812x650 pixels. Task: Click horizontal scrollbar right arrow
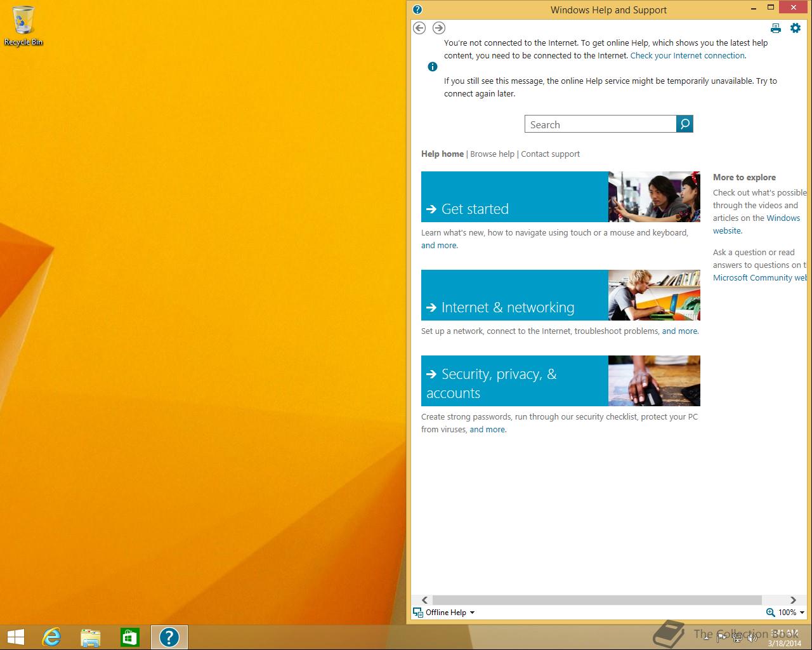[793, 600]
